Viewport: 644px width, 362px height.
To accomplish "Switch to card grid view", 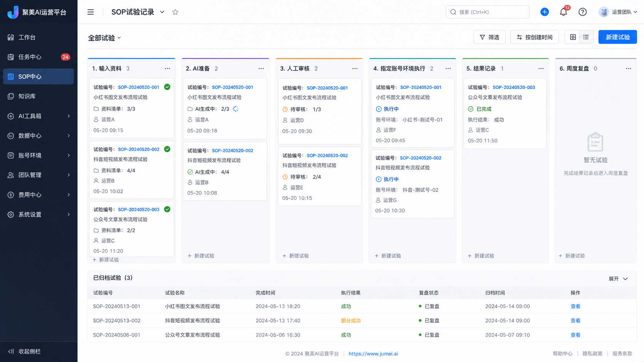I will coord(573,37).
